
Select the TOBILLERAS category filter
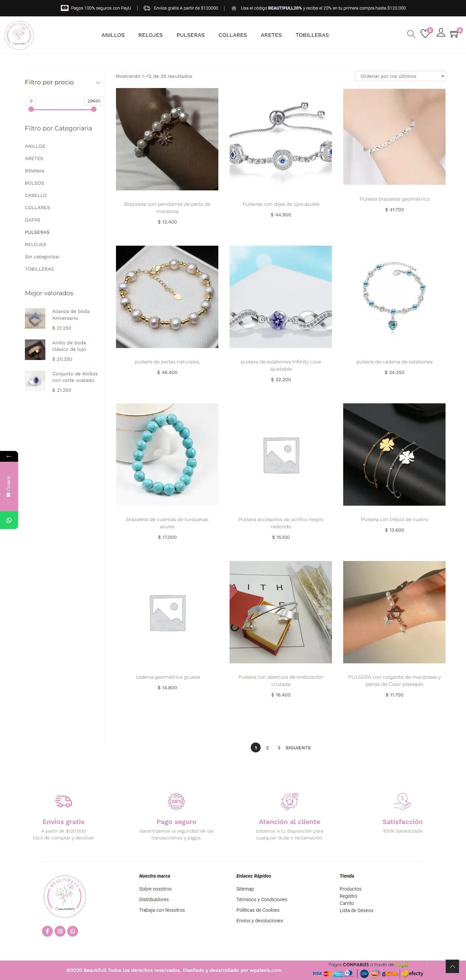(x=40, y=269)
